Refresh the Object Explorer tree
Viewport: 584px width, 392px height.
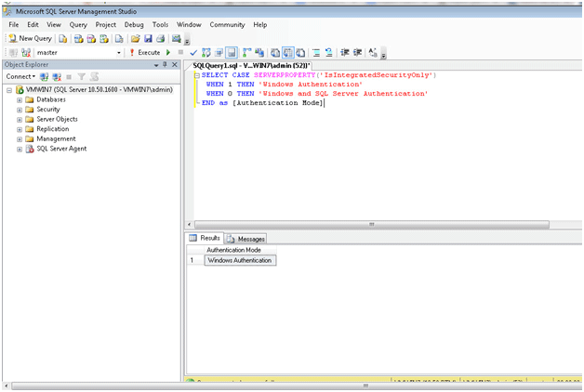[x=94, y=77]
